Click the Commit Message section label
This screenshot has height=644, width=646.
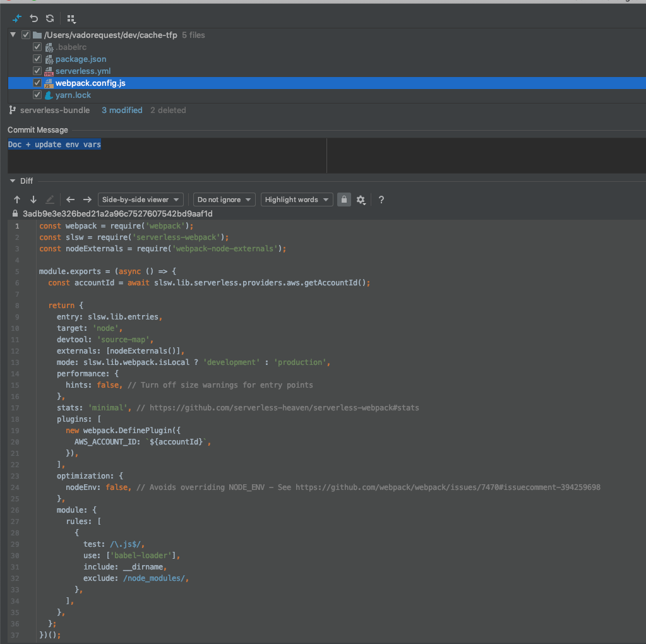tap(37, 130)
